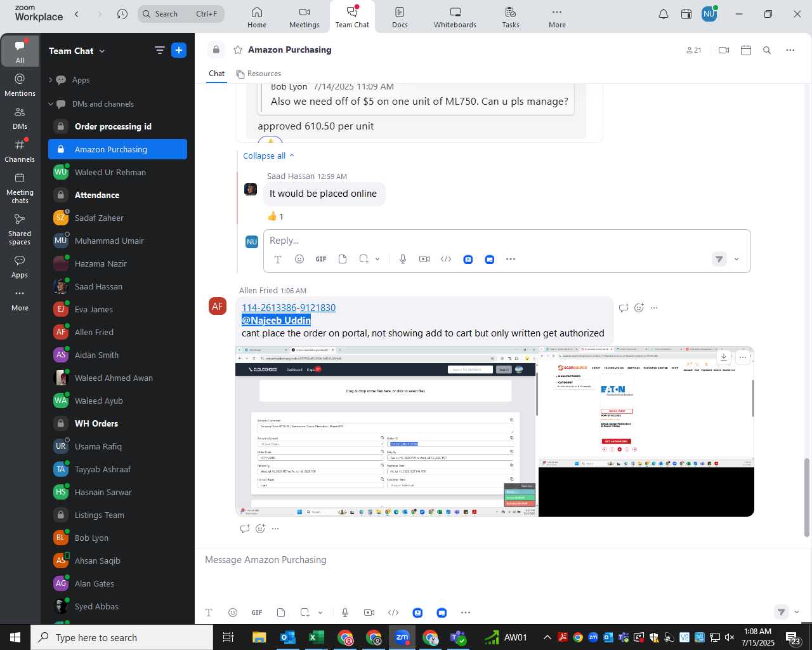
Task: Record a video message in the composer
Action: pyautogui.click(x=369, y=613)
